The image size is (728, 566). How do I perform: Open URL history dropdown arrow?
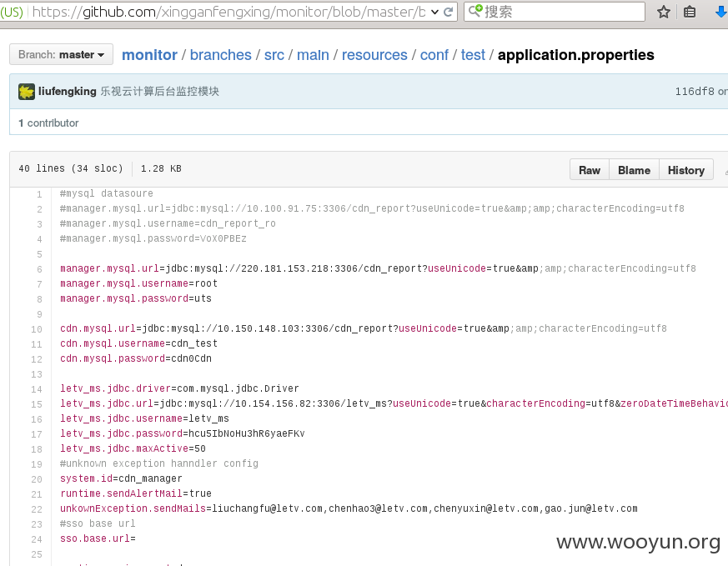434,12
